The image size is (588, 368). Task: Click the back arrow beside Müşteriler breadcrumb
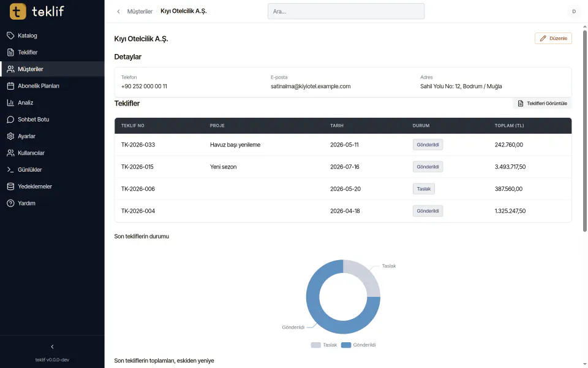tap(118, 12)
